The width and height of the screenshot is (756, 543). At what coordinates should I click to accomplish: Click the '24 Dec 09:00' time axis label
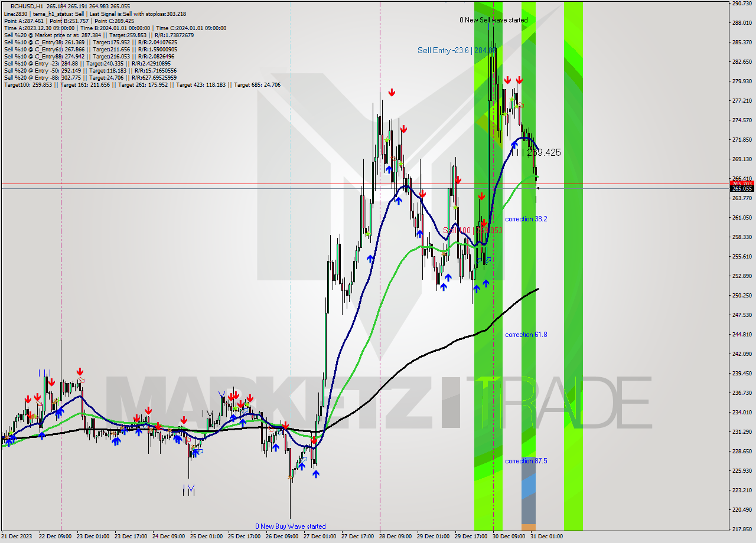168,537
